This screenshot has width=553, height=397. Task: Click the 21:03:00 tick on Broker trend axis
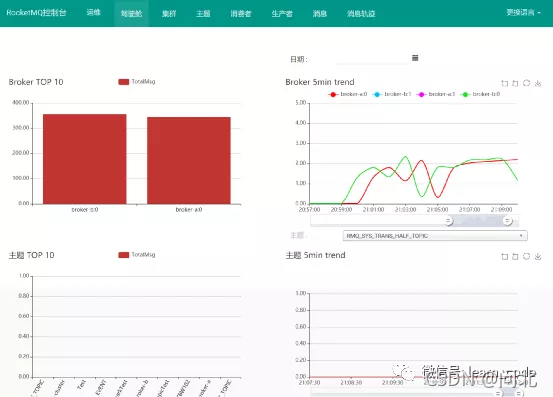pyautogui.click(x=405, y=209)
